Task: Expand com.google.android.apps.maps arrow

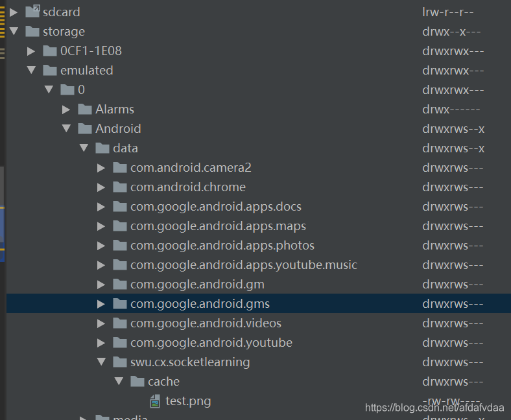Action: (x=101, y=226)
